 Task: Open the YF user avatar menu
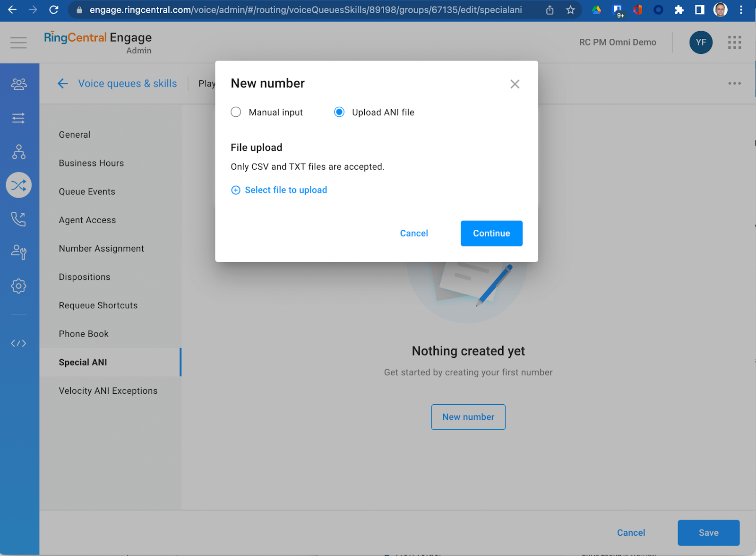pyautogui.click(x=701, y=43)
